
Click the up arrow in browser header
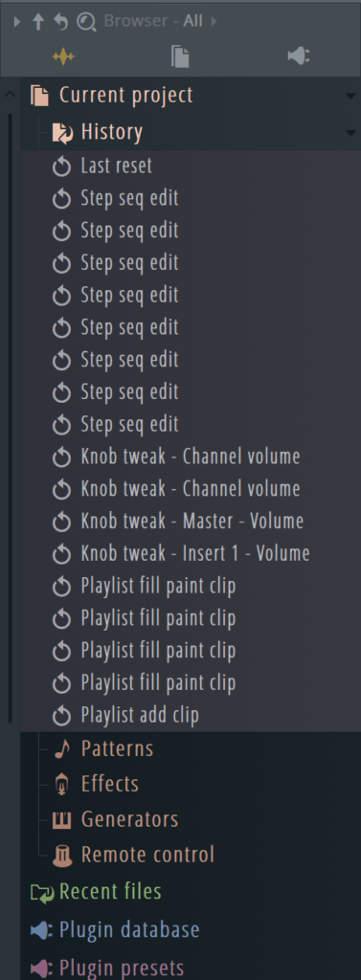coord(38,22)
